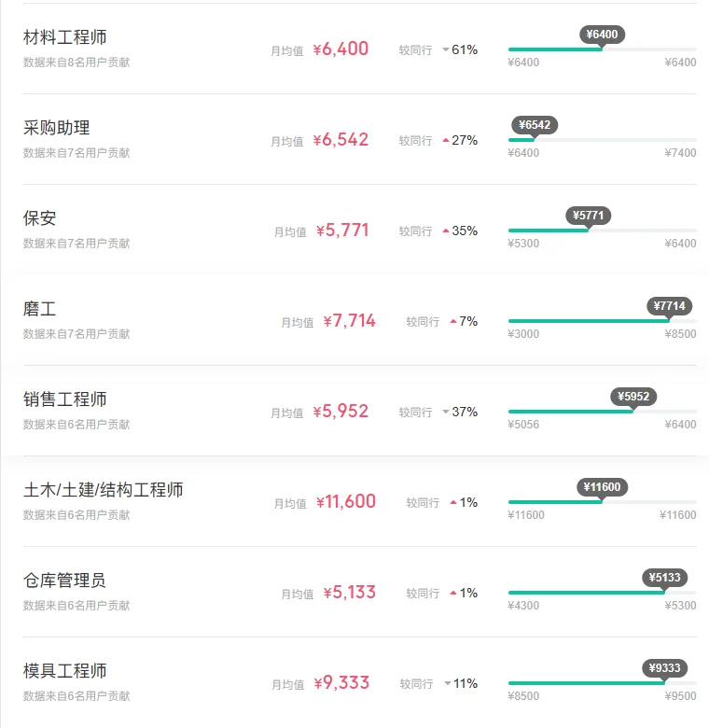The width and height of the screenshot is (709, 728).
Task: Open the 采购助理 job title
Action: (57, 128)
